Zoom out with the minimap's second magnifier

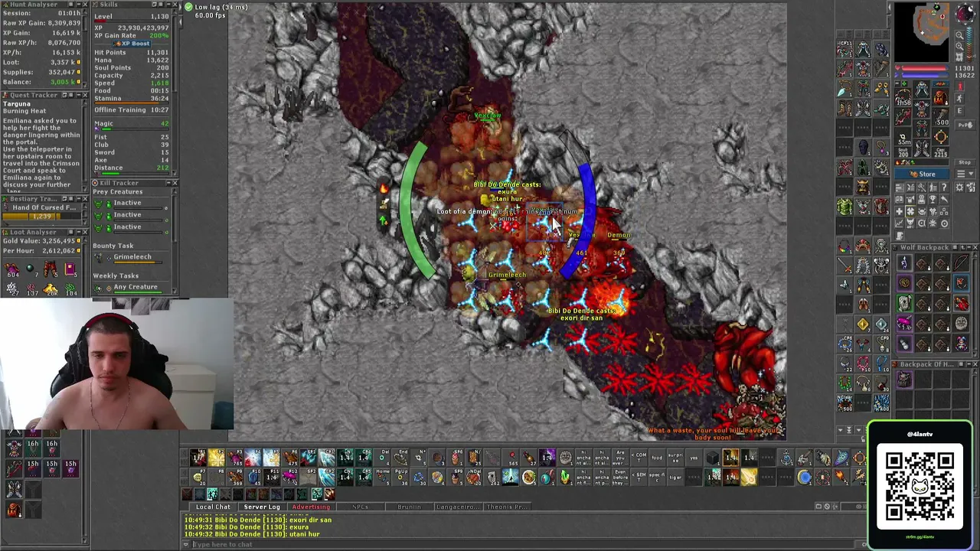(x=961, y=46)
